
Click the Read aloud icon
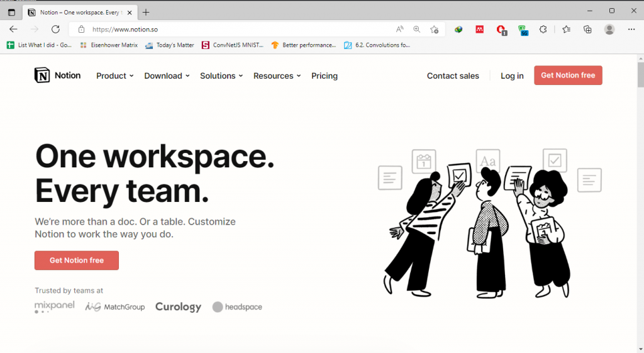tap(399, 29)
